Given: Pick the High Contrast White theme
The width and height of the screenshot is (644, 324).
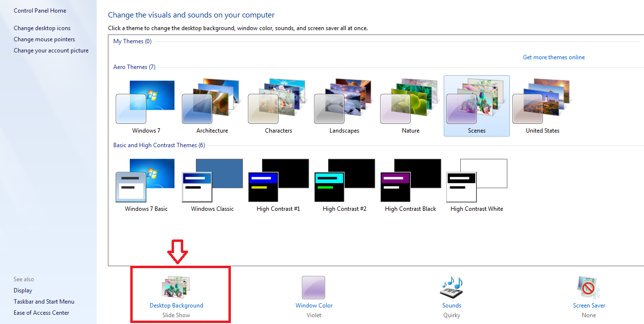Looking at the screenshot, I should click(476, 180).
